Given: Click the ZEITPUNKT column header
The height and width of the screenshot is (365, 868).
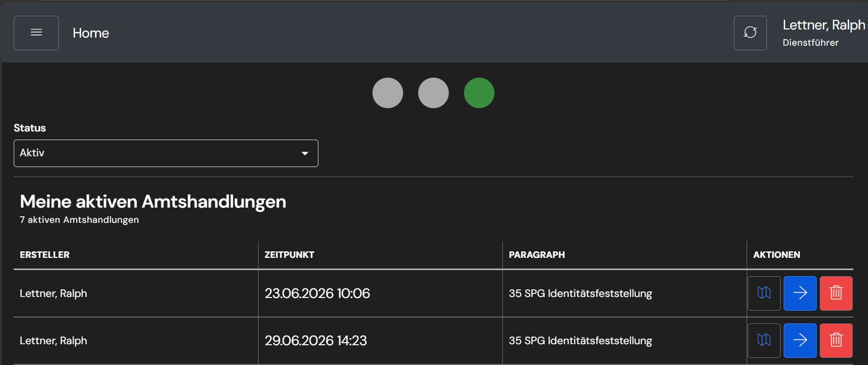Looking at the screenshot, I should click(290, 255).
